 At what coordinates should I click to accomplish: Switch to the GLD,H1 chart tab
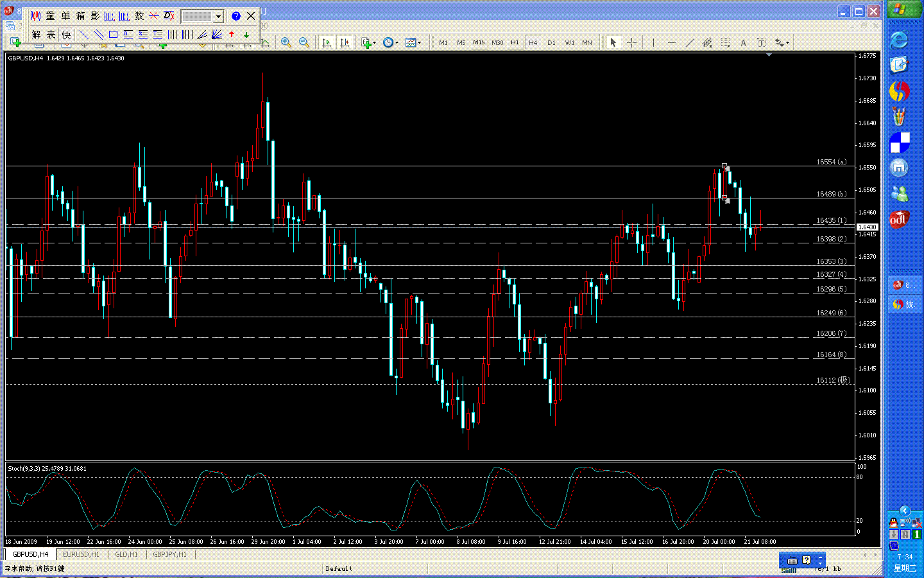[x=126, y=554]
